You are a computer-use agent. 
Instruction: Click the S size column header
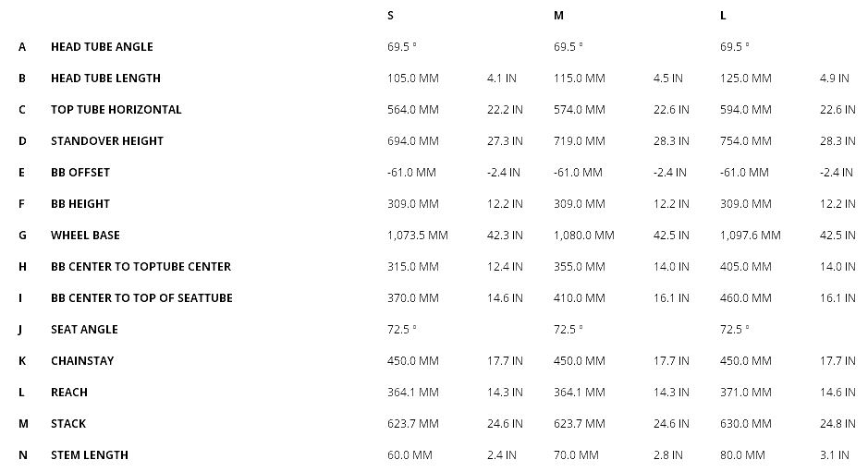(x=390, y=15)
